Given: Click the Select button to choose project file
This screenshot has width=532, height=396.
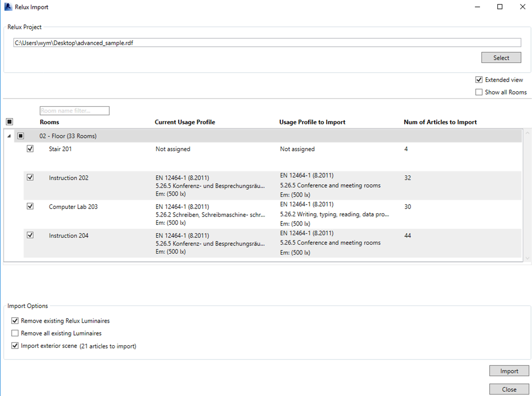Looking at the screenshot, I should (x=501, y=58).
